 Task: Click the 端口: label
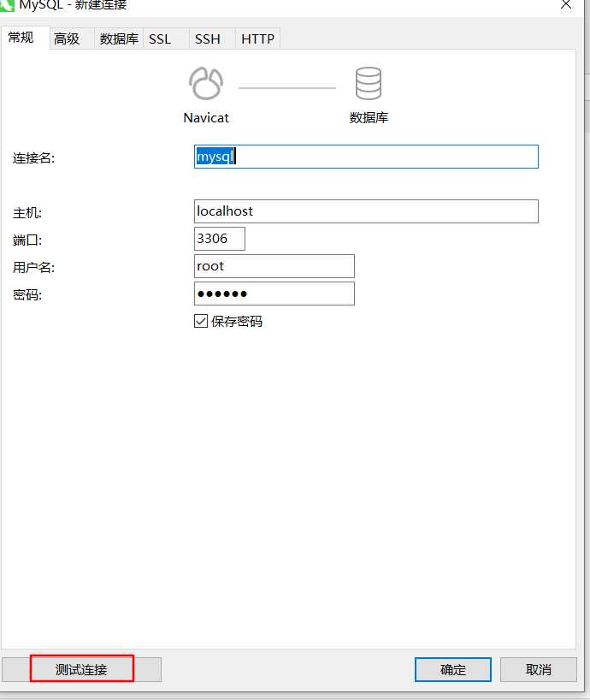coord(27,240)
